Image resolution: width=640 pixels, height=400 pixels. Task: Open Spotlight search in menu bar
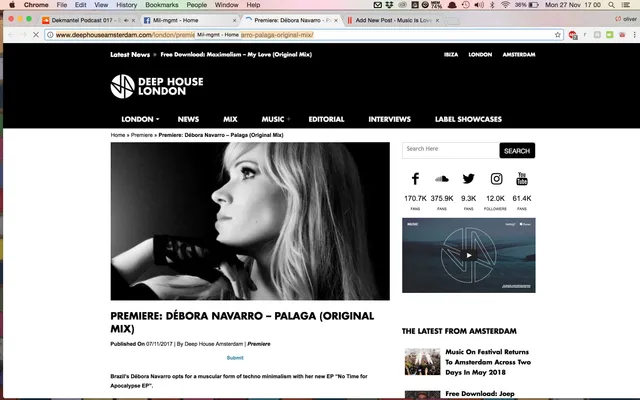coord(611,5)
